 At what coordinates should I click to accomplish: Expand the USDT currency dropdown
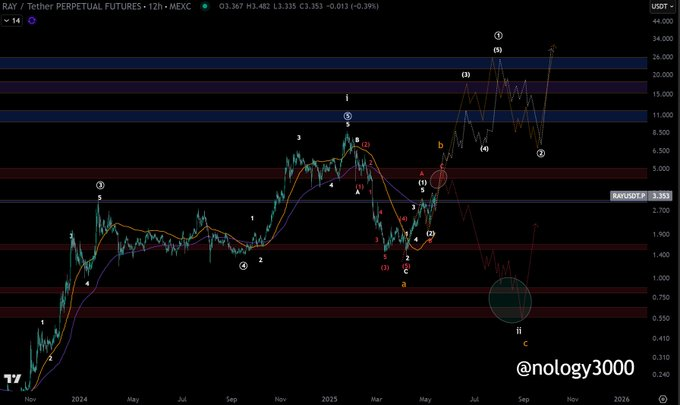pyautogui.click(x=663, y=7)
